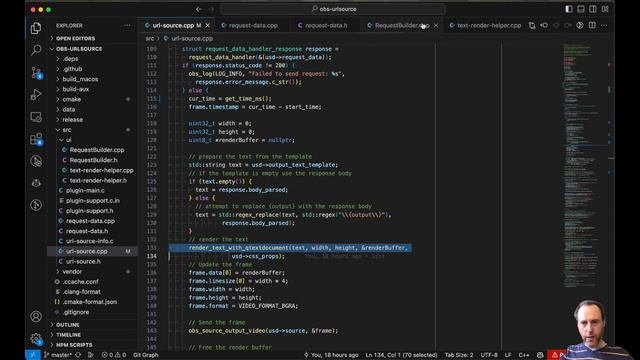Screen dimensions: 640x360
Task: Expand the .github folder
Action: pos(72,69)
